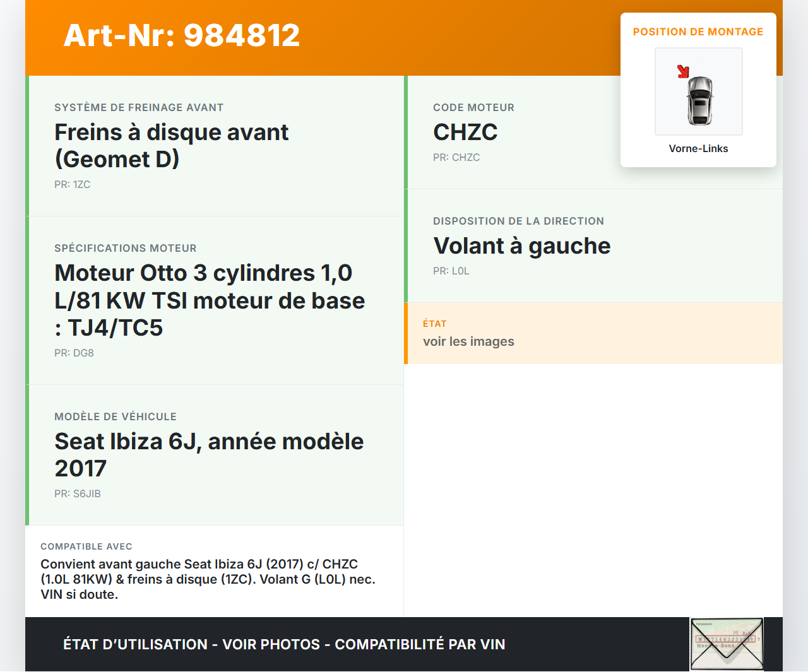Click the PR: 1ZC code label
Screen dimensions: 808x672
72,184
